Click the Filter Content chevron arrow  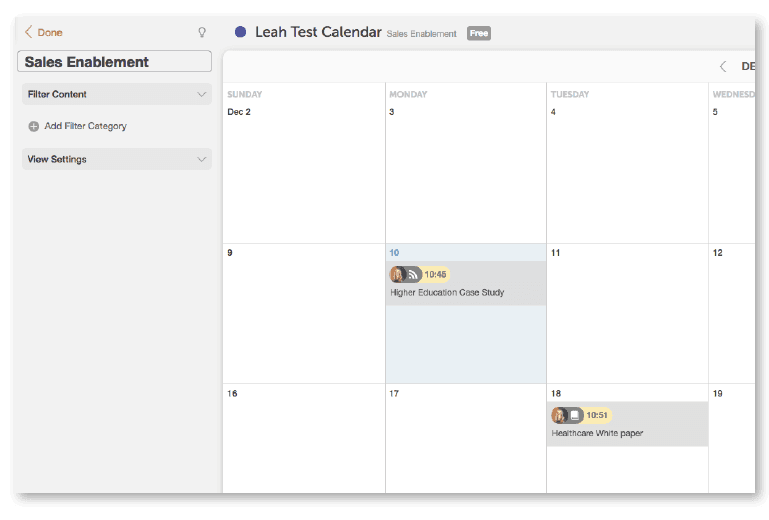(202, 94)
